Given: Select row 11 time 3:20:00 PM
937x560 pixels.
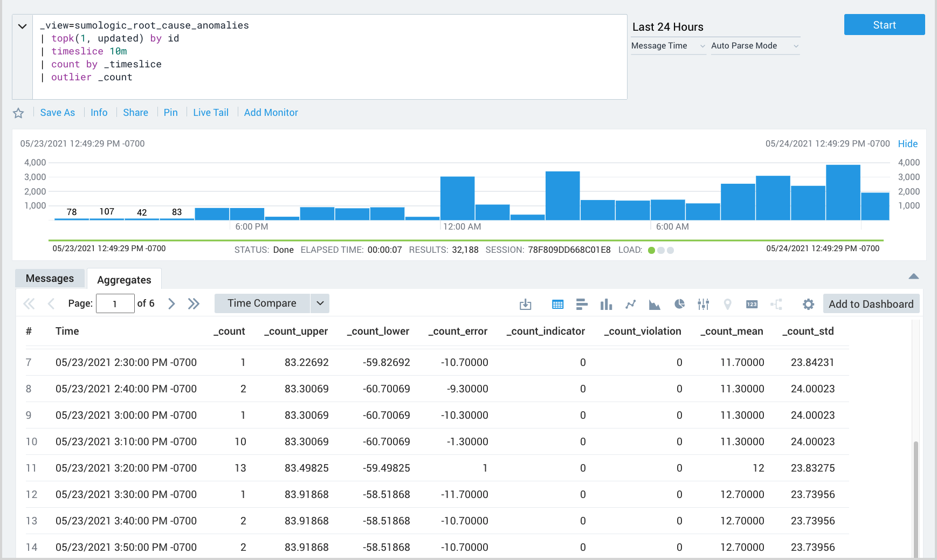Looking at the screenshot, I should point(126,468).
